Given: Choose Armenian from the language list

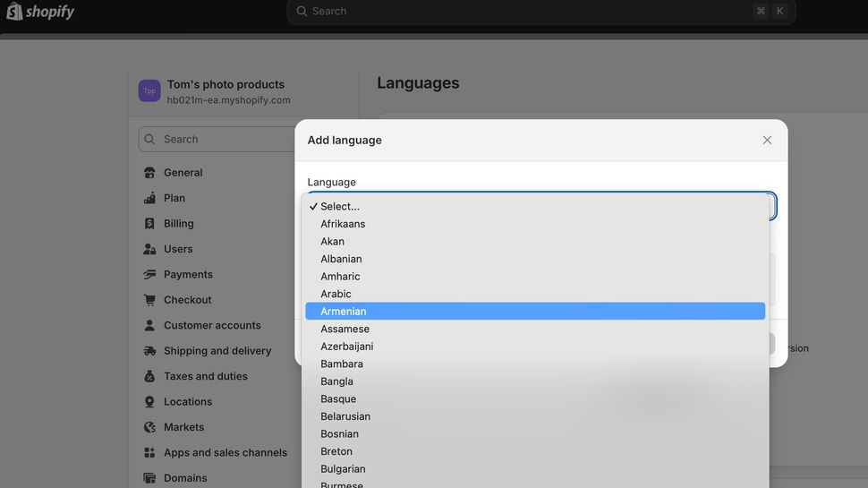Looking at the screenshot, I should tap(344, 312).
